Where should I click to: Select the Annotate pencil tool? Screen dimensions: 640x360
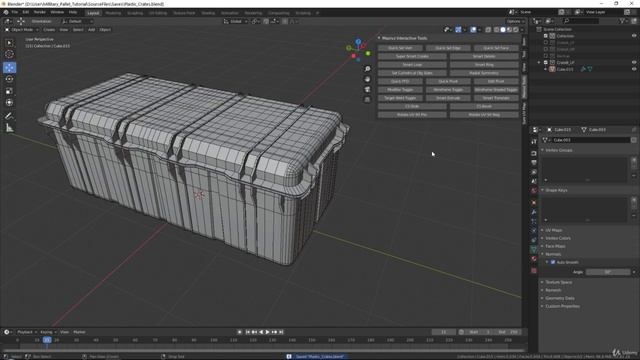pos(9,116)
